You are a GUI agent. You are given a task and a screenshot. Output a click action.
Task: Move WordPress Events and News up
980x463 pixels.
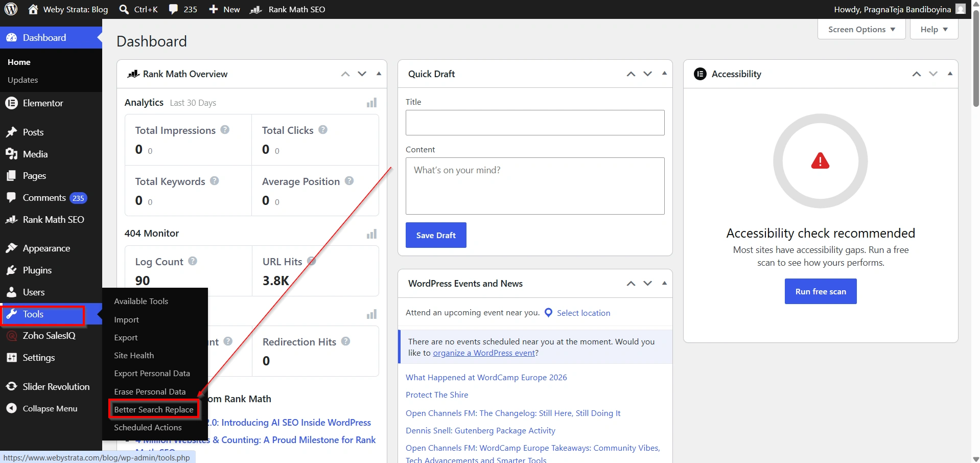pyautogui.click(x=631, y=283)
